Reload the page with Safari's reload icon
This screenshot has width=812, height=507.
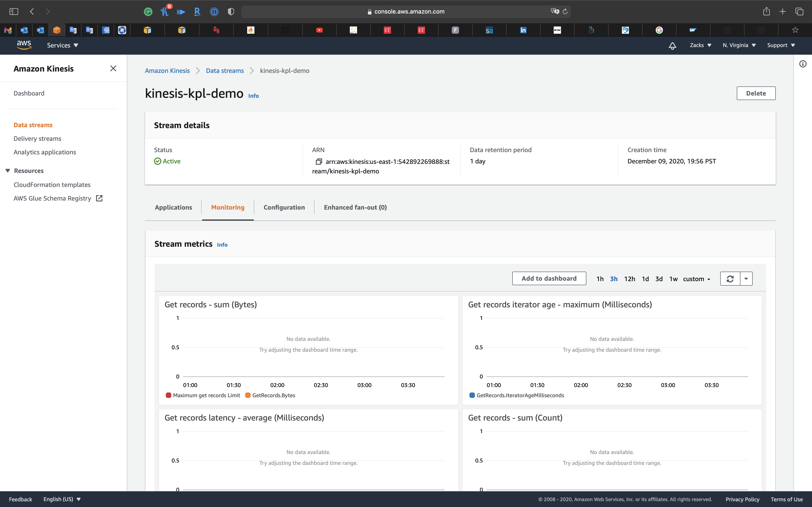pos(565,12)
